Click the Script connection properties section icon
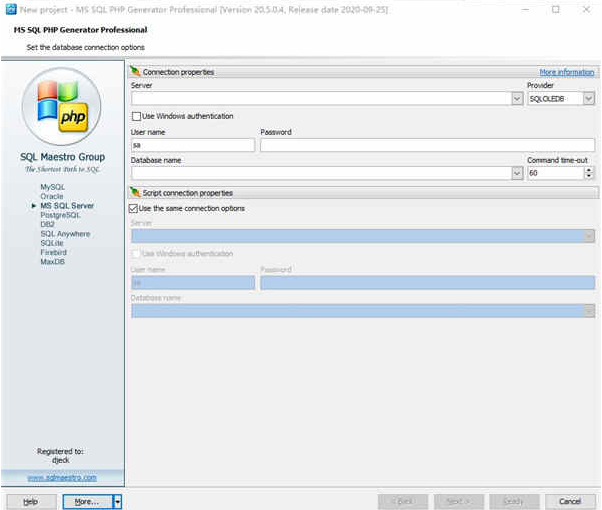 coord(135,192)
